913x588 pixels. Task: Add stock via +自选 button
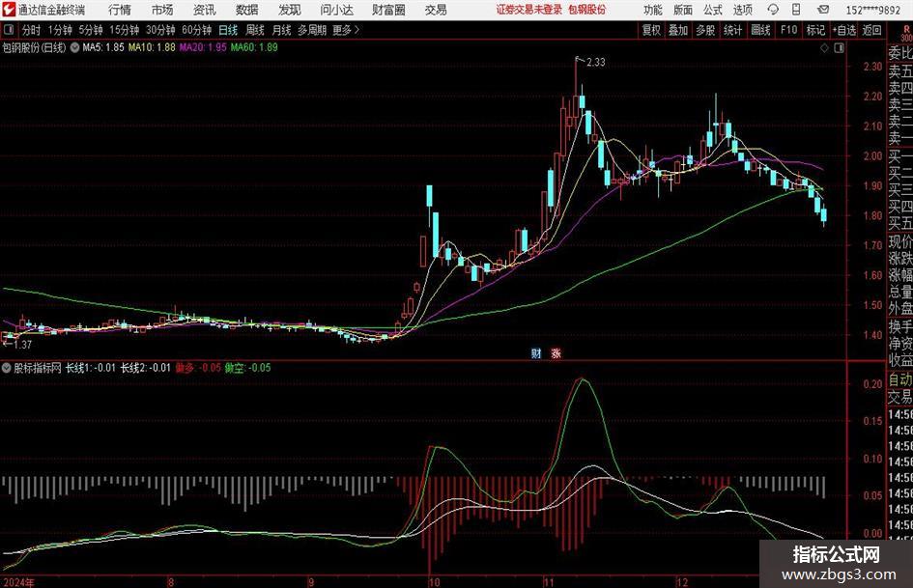click(x=843, y=30)
